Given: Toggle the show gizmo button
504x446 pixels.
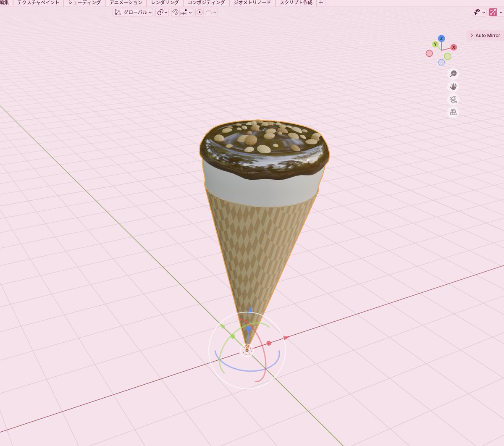Looking at the screenshot, I should point(493,12).
